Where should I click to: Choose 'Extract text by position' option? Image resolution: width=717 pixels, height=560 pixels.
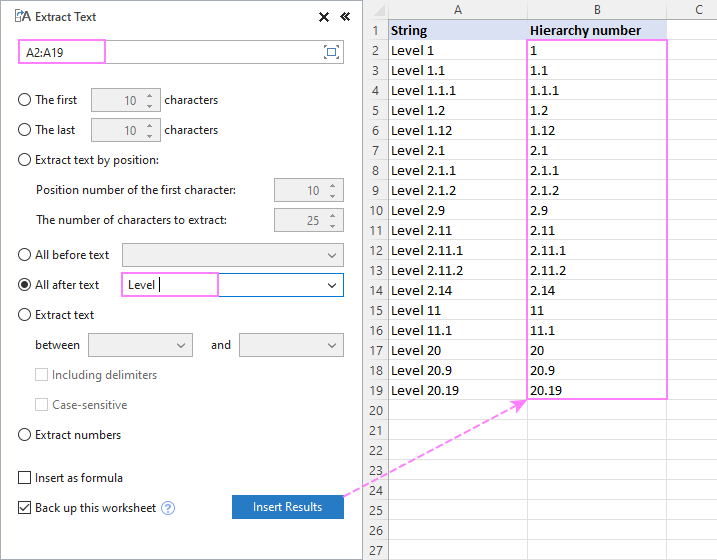(x=24, y=160)
